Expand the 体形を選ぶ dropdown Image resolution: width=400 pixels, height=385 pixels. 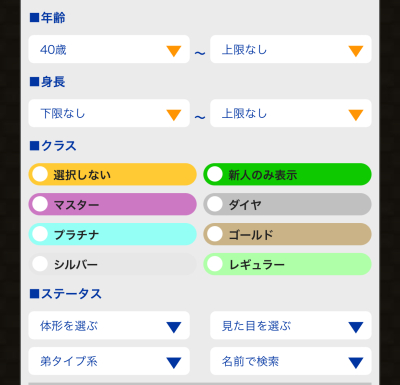pyautogui.click(x=109, y=326)
